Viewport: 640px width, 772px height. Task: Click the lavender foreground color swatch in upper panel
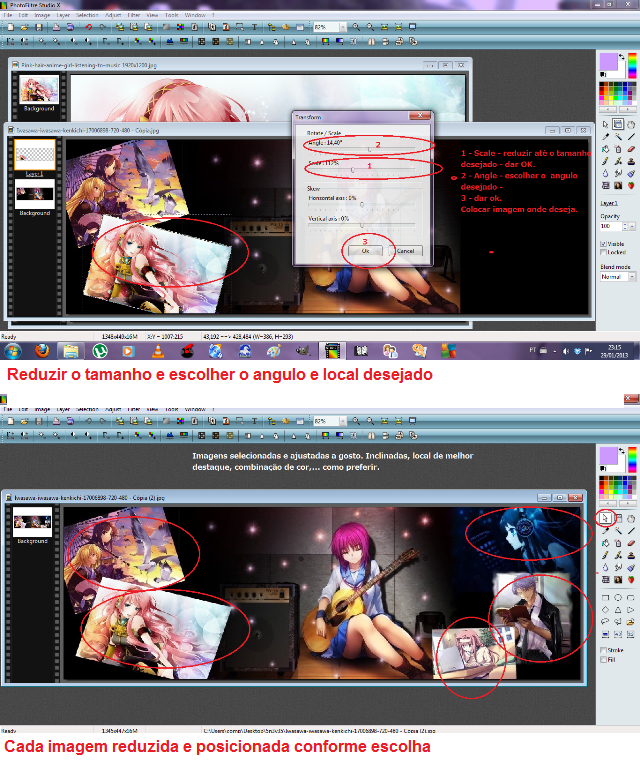(x=608, y=63)
